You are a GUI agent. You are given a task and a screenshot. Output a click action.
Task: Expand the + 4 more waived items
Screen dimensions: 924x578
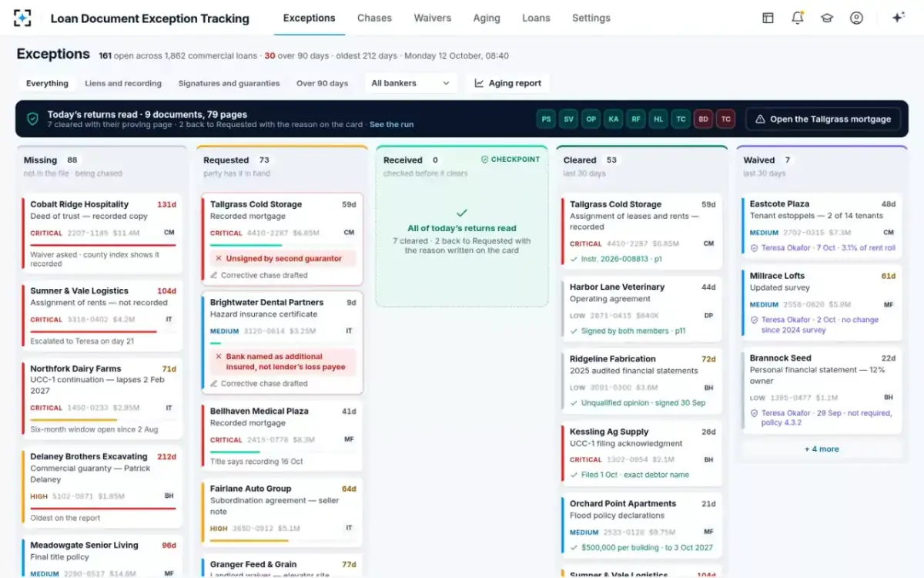(822, 449)
